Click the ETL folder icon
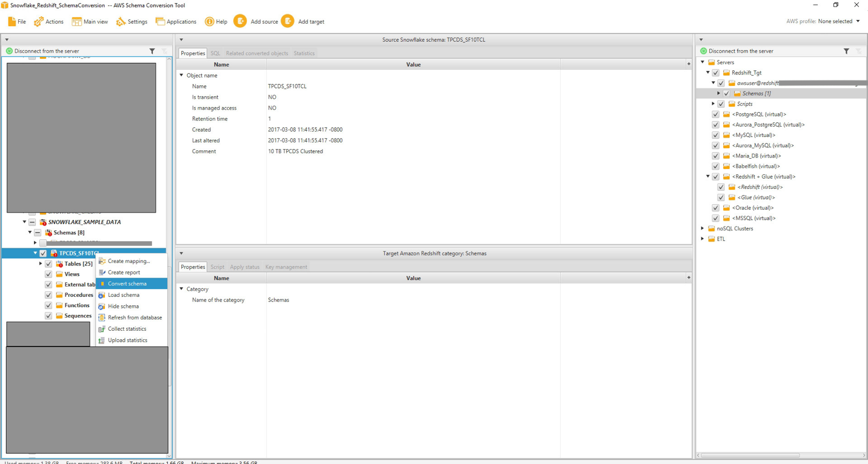The width and height of the screenshot is (868, 464). pyautogui.click(x=712, y=239)
